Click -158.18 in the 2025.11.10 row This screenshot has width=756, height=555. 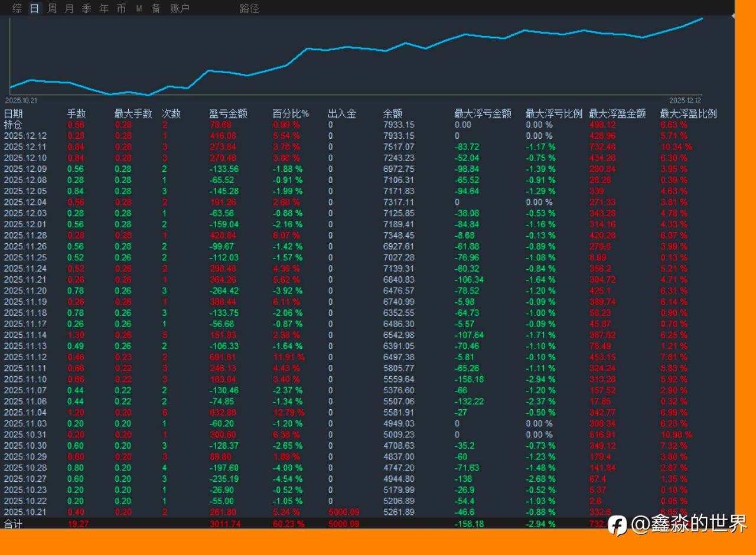(x=469, y=379)
